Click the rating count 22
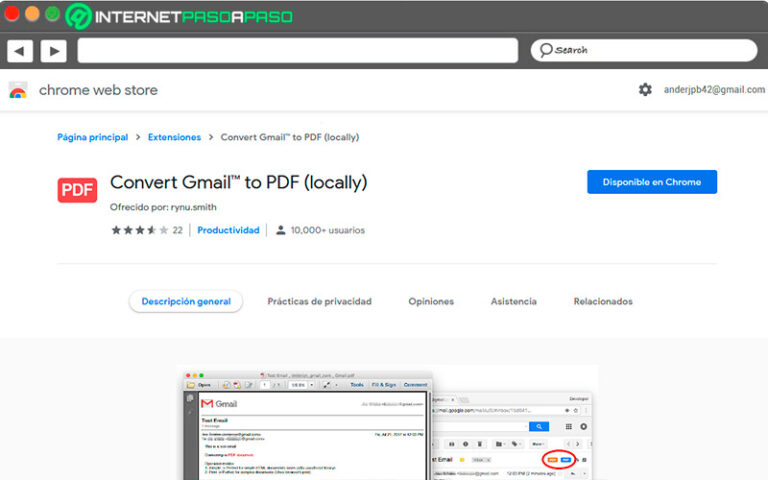The width and height of the screenshot is (768, 480). [177, 230]
